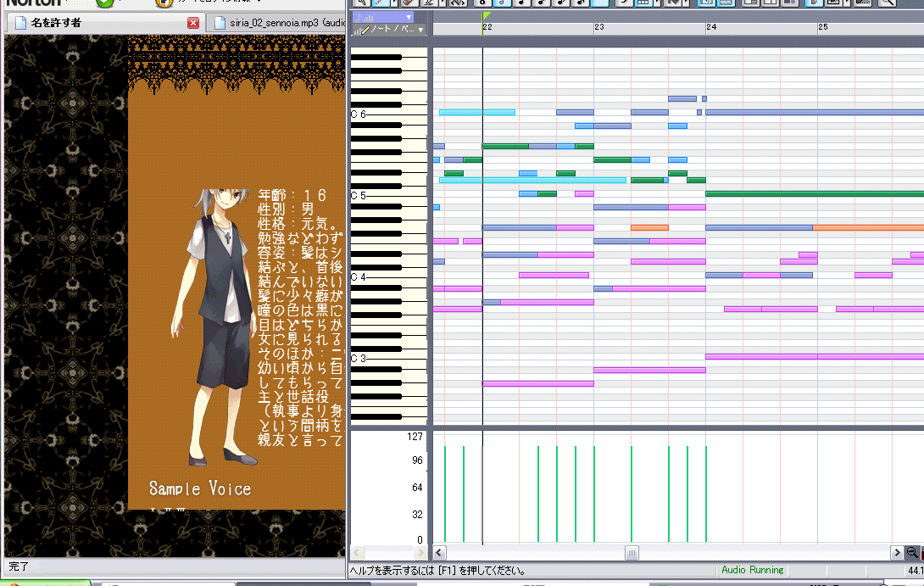Screen dimensions: 924x586
Task: Select the long blue C6 note after measure 24
Action: 815,112
